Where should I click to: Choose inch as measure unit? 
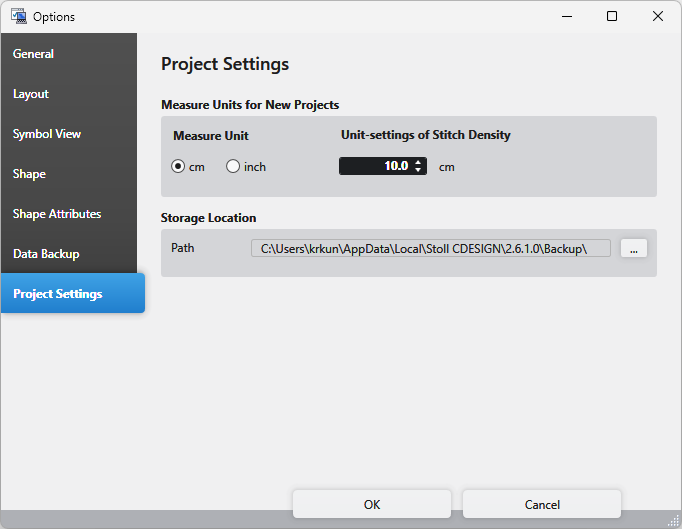[x=233, y=167]
